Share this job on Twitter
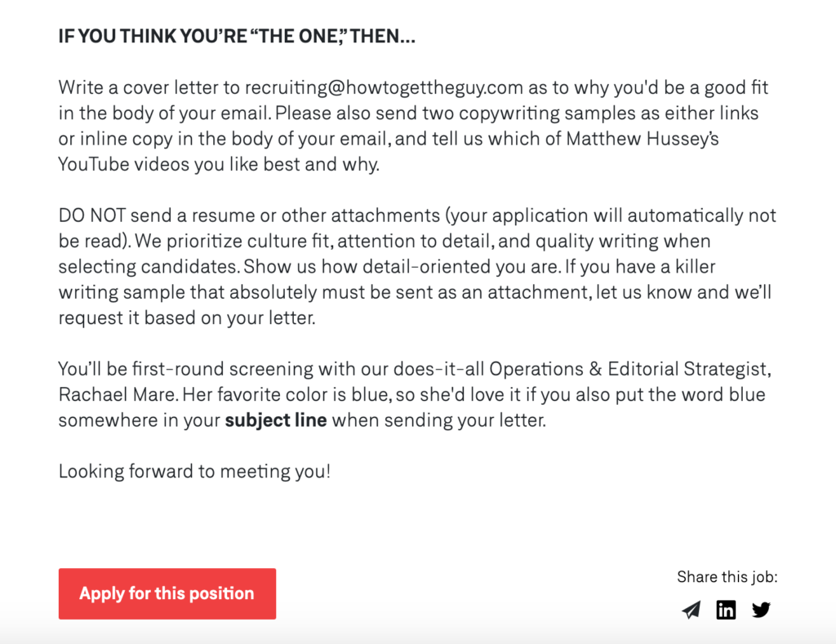 point(761,610)
